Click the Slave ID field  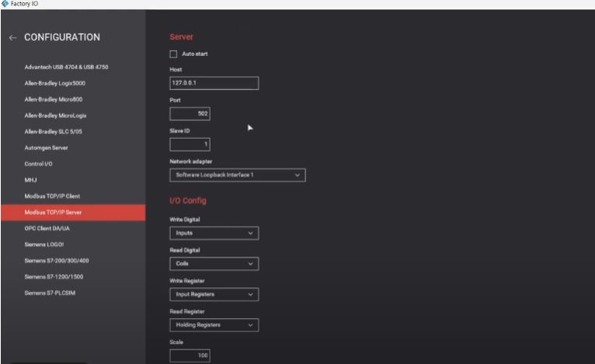[x=190, y=144]
